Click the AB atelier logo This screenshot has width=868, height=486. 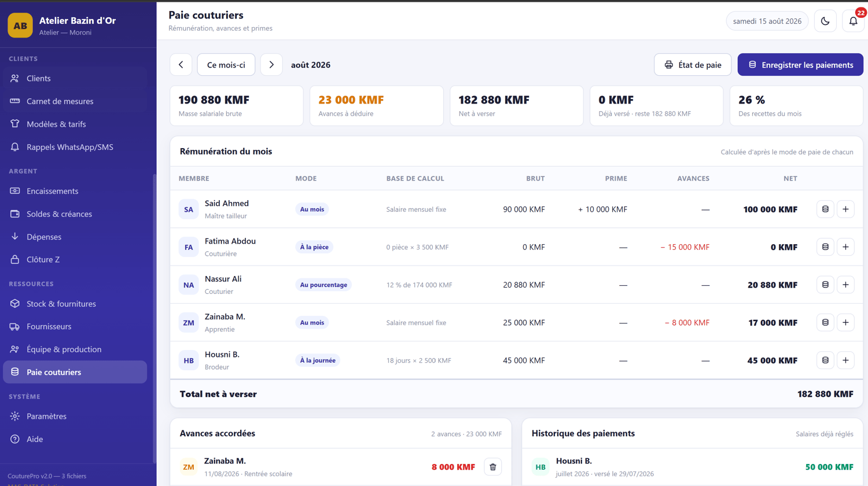(x=20, y=25)
